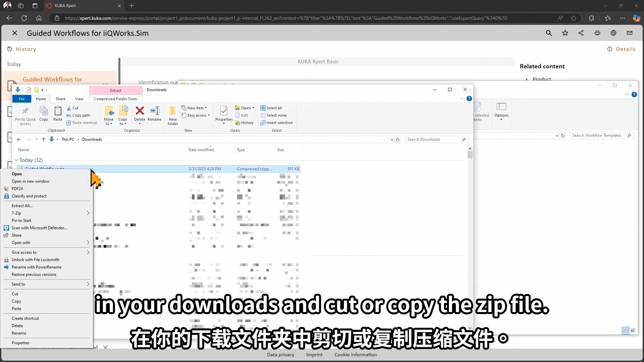Click the Edit ribbon item

(x=241, y=115)
